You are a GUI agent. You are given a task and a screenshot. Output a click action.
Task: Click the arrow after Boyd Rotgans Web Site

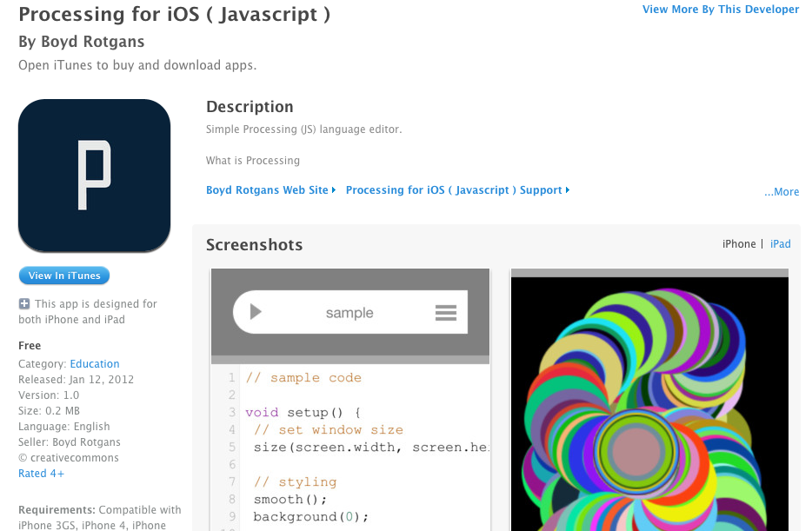(334, 190)
